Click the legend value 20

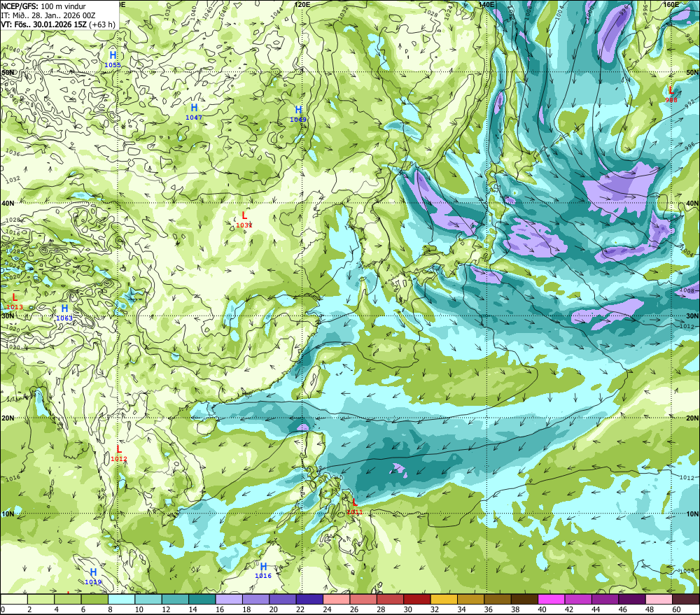pyautogui.click(x=273, y=609)
